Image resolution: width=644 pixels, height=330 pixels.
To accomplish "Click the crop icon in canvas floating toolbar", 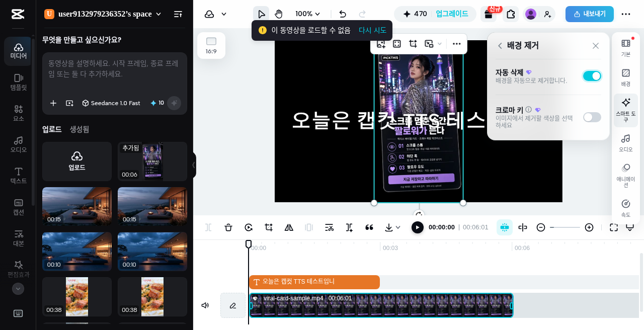I will 413,44.
